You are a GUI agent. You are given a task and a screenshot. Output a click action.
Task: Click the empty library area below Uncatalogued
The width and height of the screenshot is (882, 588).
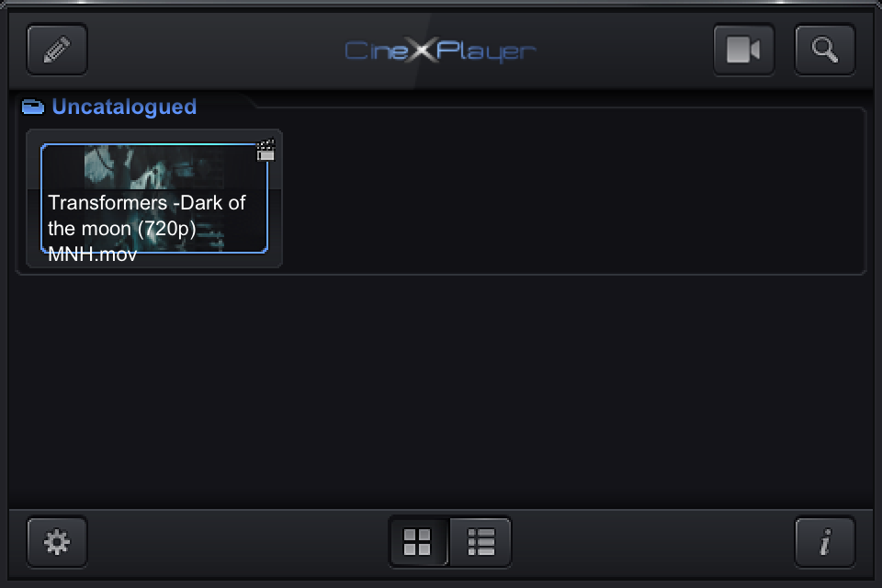pyautogui.click(x=441, y=391)
